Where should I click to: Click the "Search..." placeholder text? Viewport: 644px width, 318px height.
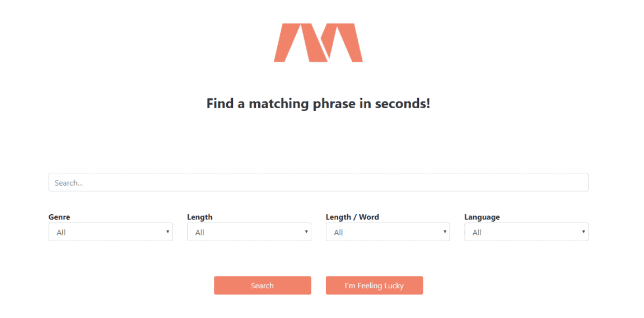69,183
